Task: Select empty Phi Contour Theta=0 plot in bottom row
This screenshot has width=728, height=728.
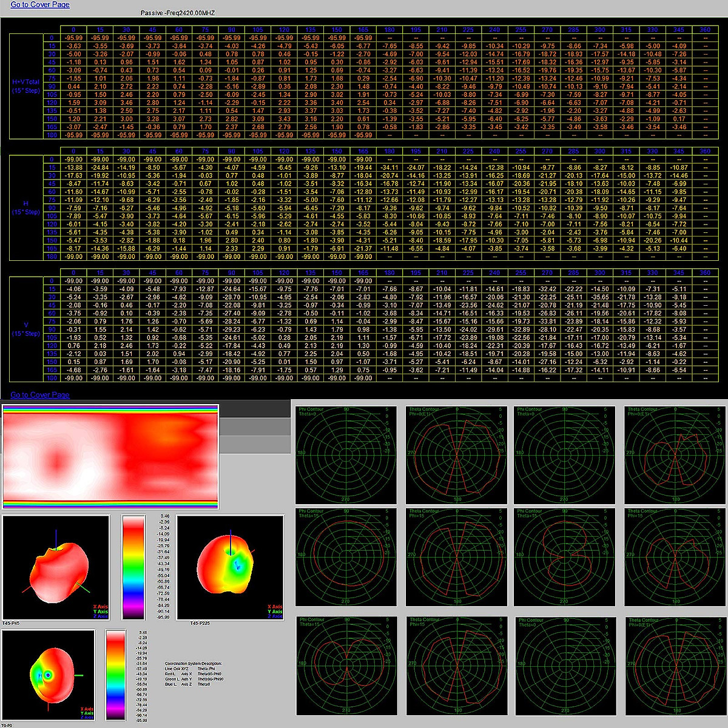Action: point(564,666)
